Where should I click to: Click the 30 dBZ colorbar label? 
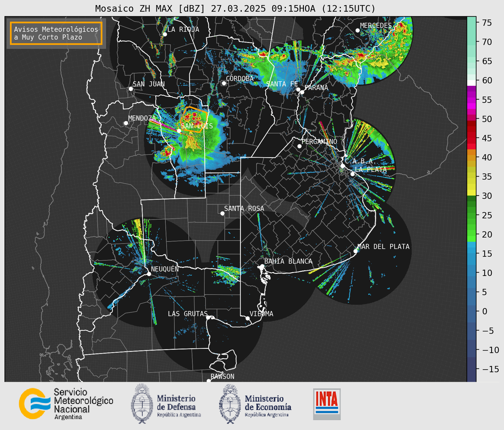pos(487,196)
